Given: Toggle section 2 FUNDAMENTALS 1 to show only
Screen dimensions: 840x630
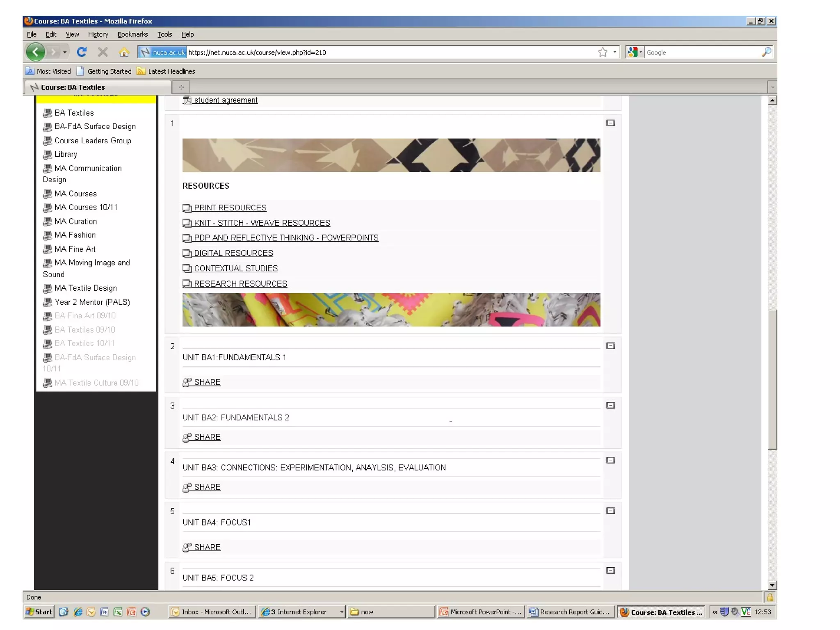Looking at the screenshot, I should coord(611,346).
